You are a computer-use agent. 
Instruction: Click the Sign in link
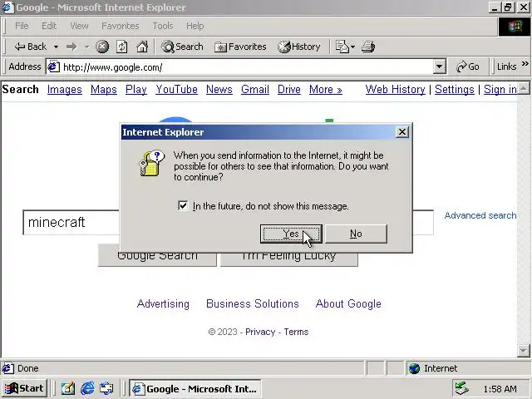tap(500, 89)
